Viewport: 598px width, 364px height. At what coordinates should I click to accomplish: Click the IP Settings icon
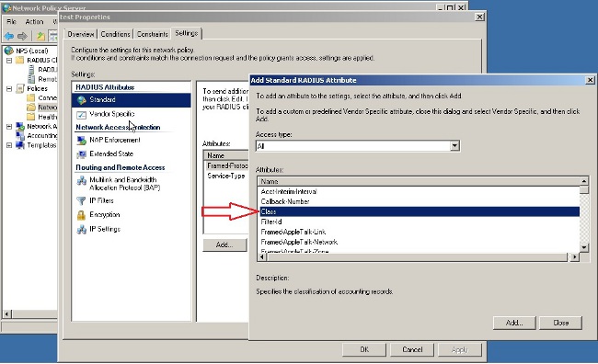[81, 229]
